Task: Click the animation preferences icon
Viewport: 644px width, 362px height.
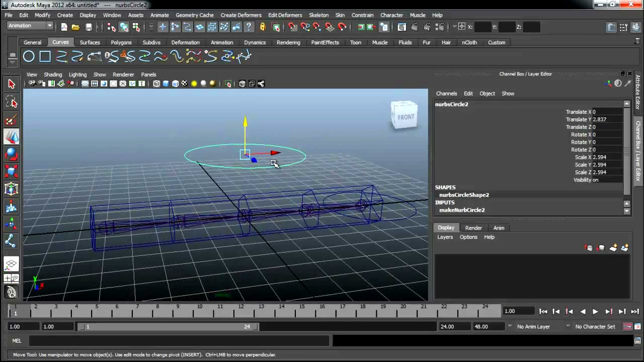Action: coord(637,327)
